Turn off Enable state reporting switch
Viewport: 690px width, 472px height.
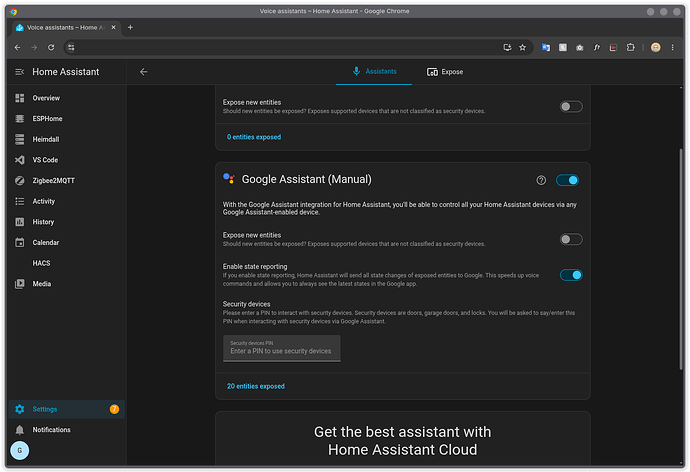tap(571, 275)
